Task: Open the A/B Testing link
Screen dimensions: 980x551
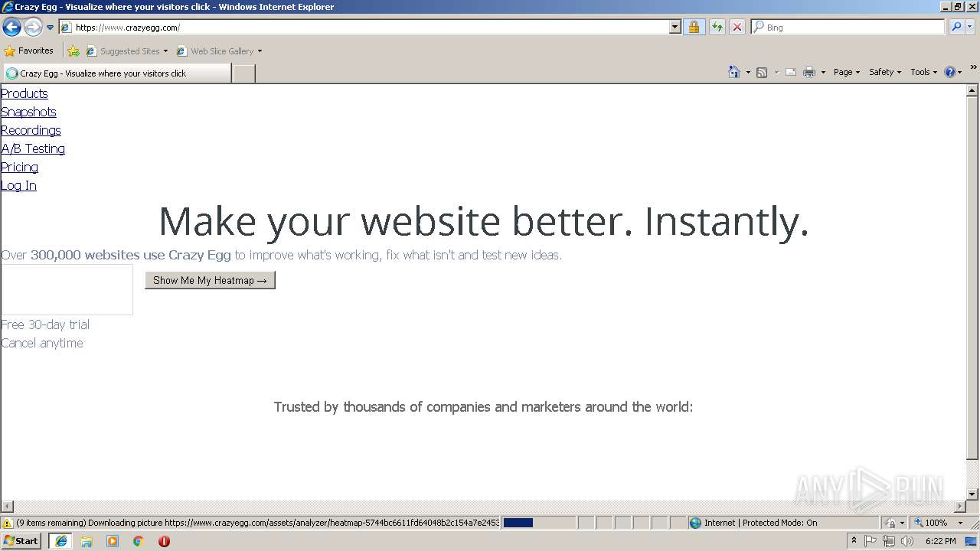Action: coord(33,148)
